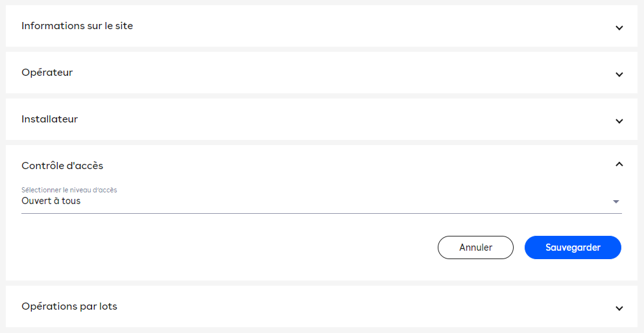Expand the 'Informations sur le site' heading
This screenshot has height=333, width=644.
click(77, 26)
